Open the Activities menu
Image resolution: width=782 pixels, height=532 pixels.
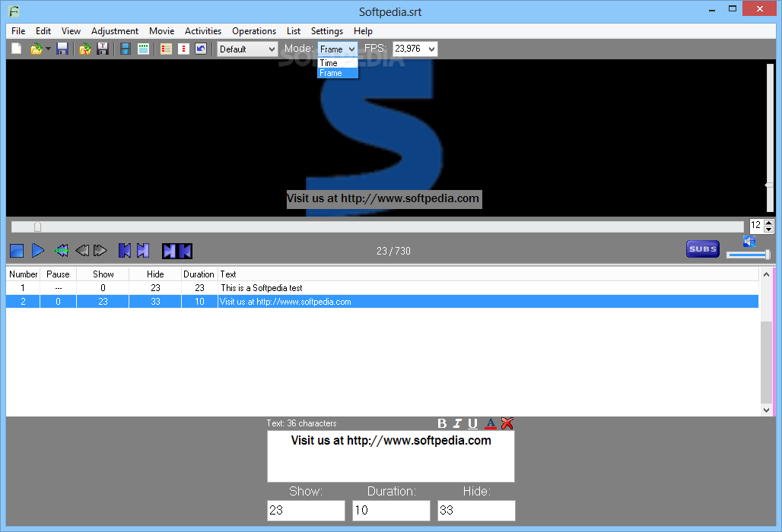tap(203, 31)
